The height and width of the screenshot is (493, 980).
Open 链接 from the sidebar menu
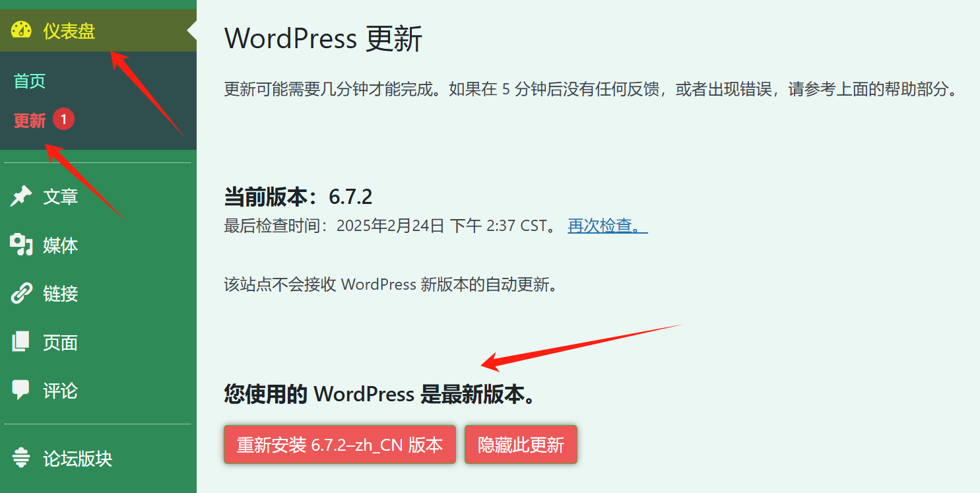(x=61, y=293)
